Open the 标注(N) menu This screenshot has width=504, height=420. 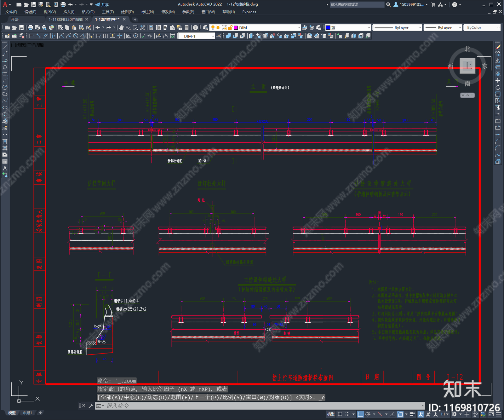click(x=147, y=12)
